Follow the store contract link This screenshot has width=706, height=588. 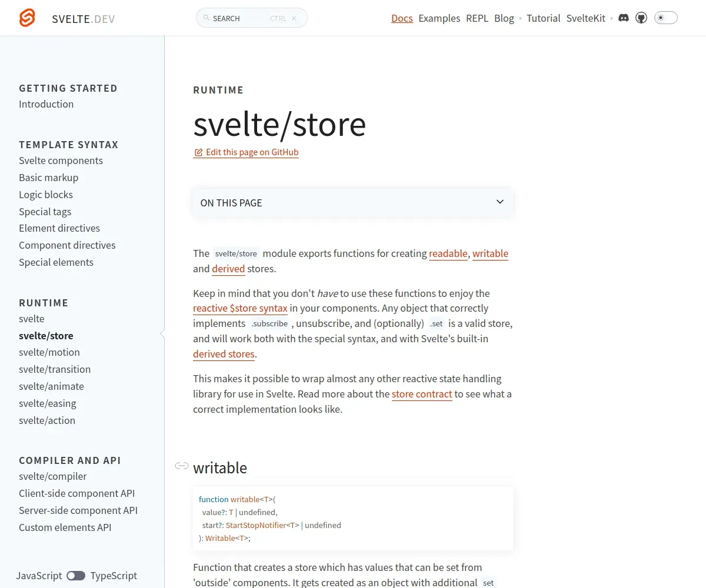422,394
